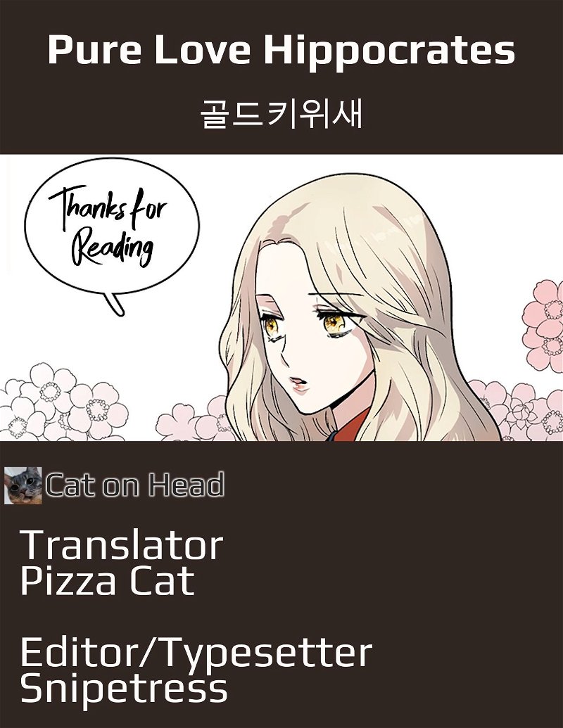Click the Editor/Typesetter heading
Image resolution: width=563 pixels, height=728 pixels.
click(196, 652)
